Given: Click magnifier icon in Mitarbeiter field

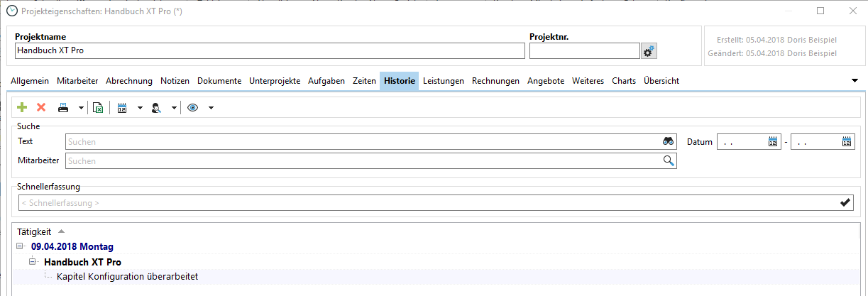Looking at the screenshot, I should click(668, 161).
